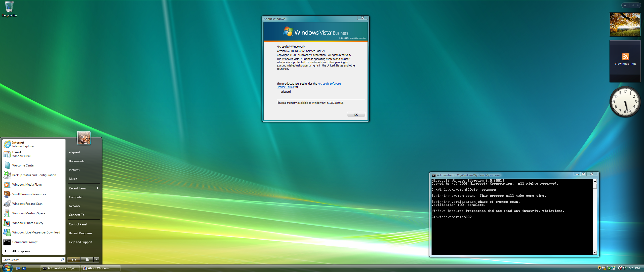This screenshot has width=644, height=272.
Task: Launch Windows Fax and Scan
Action: point(34,204)
